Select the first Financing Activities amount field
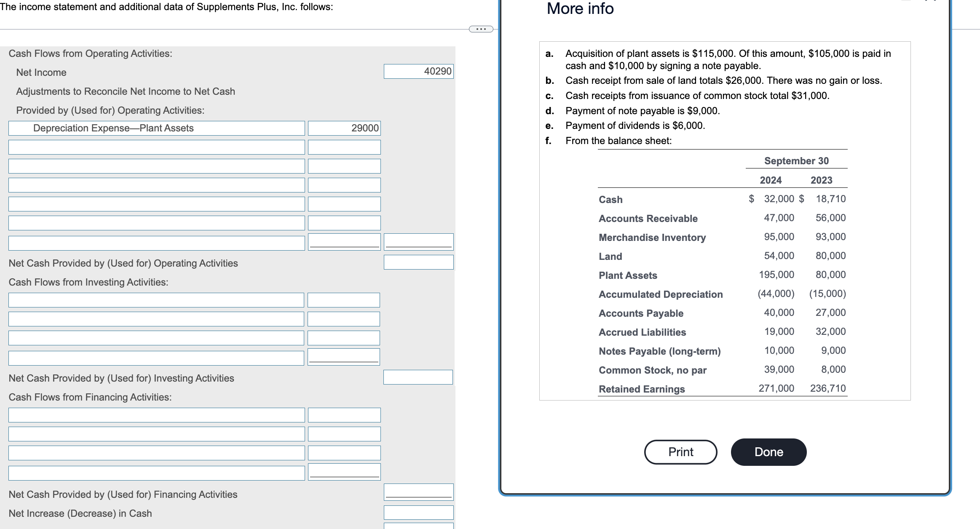The image size is (980, 529). (344, 415)
